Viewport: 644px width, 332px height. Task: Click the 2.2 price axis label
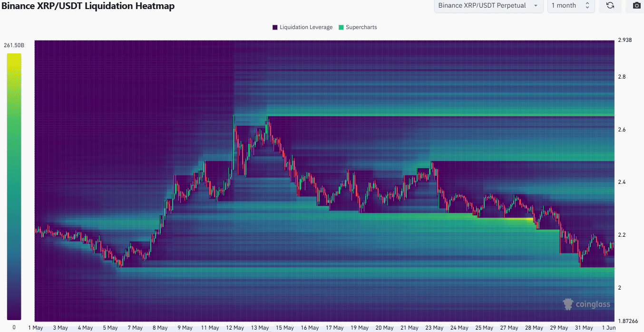point(621,235)
